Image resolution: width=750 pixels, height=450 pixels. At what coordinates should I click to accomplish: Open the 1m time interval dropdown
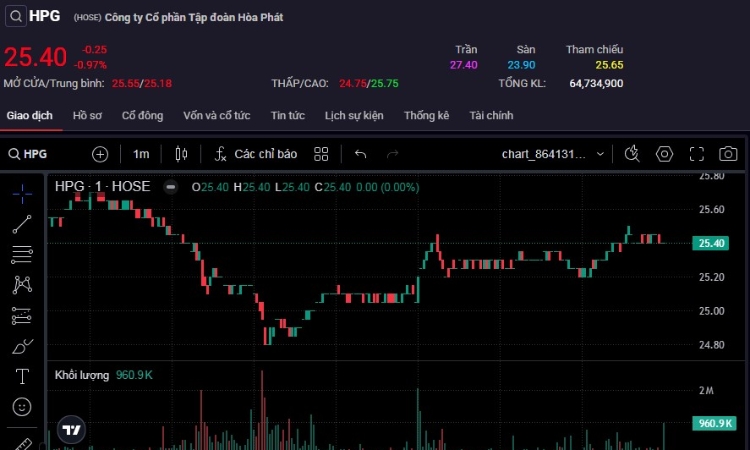pos(141,154)
